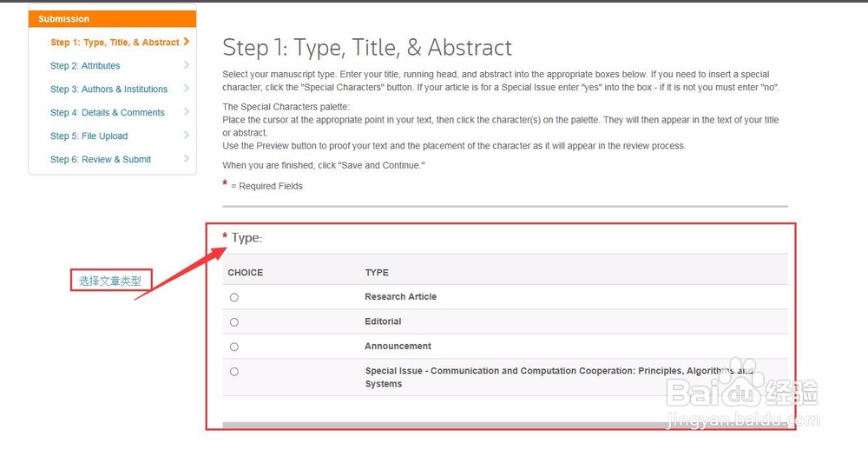The image size is (868, 450).
Task: Click chevron next to Step 1 item
Action: pyautogui.click(x=187, y=42)
